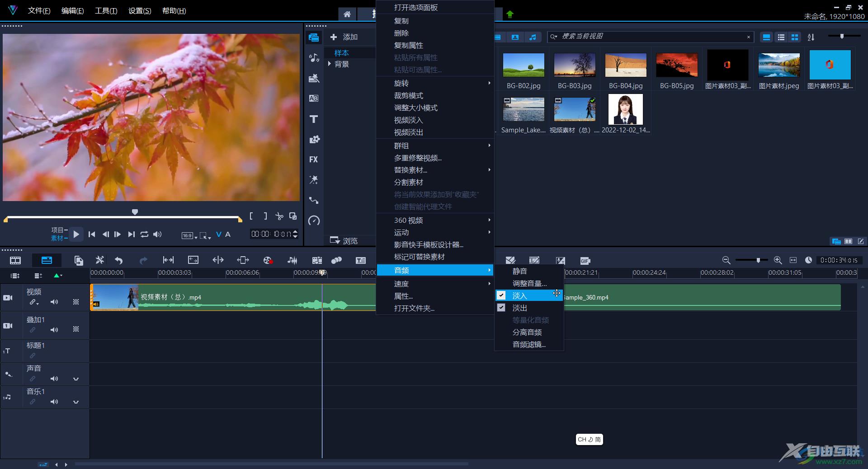Open the color grading wheel icon

coord(268,260)
